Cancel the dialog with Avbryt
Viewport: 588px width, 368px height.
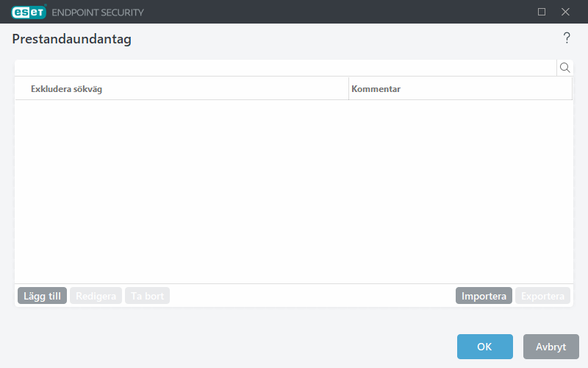click(551, 347)
